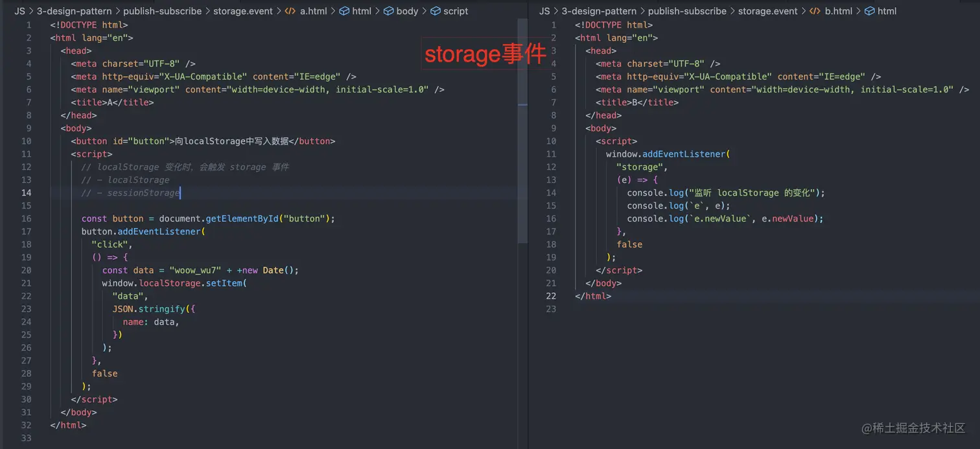
Task: Click console.log(`e`, e); line
Action: pos(679,206)
